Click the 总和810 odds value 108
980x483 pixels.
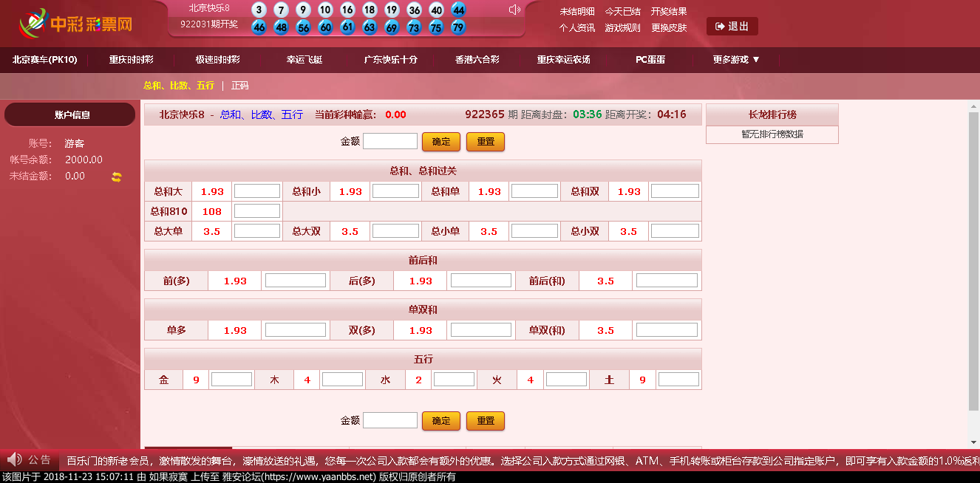tap(212, 211)
